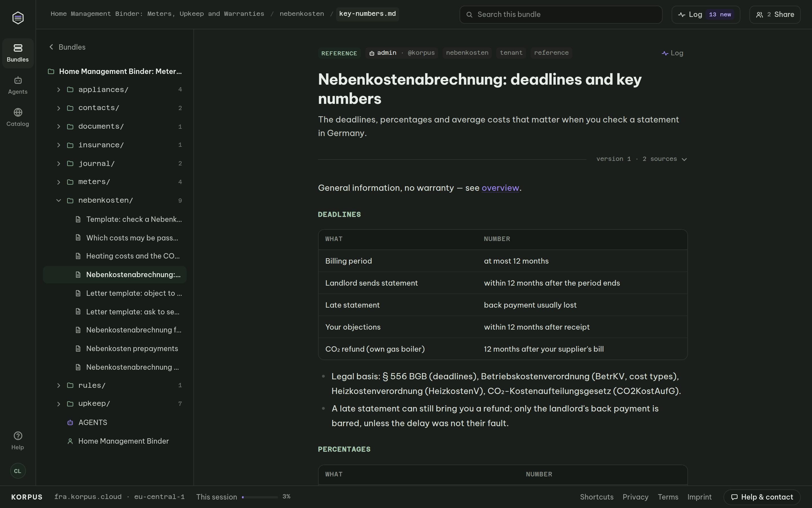The height and width of the screenshot is (508, 812).
Task: Expand the insurance/ folder
Action: (x=59, y=145)
